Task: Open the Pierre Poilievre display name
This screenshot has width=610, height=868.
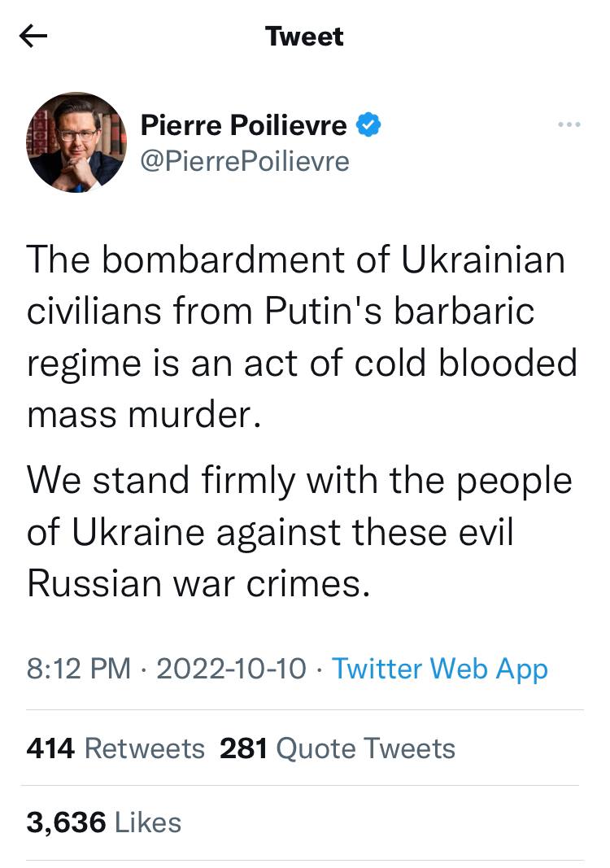Action: coord(243,124)
